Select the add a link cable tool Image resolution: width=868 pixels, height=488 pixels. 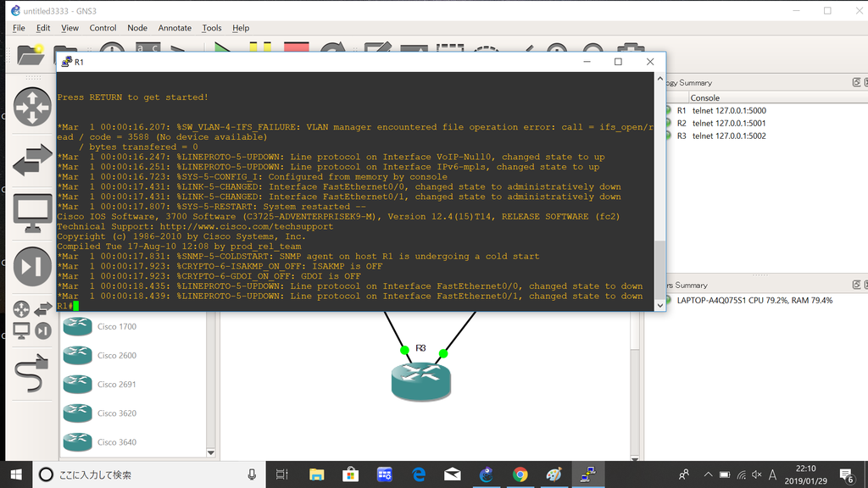coord(31,373)
